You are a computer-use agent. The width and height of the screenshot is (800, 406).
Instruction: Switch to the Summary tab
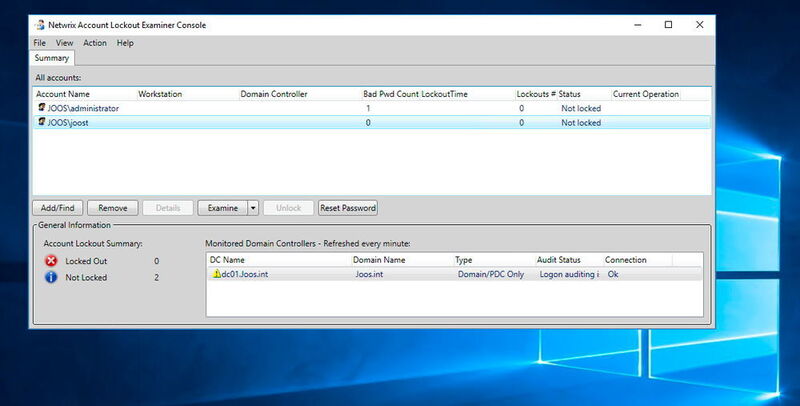click(x=51, y=59)
